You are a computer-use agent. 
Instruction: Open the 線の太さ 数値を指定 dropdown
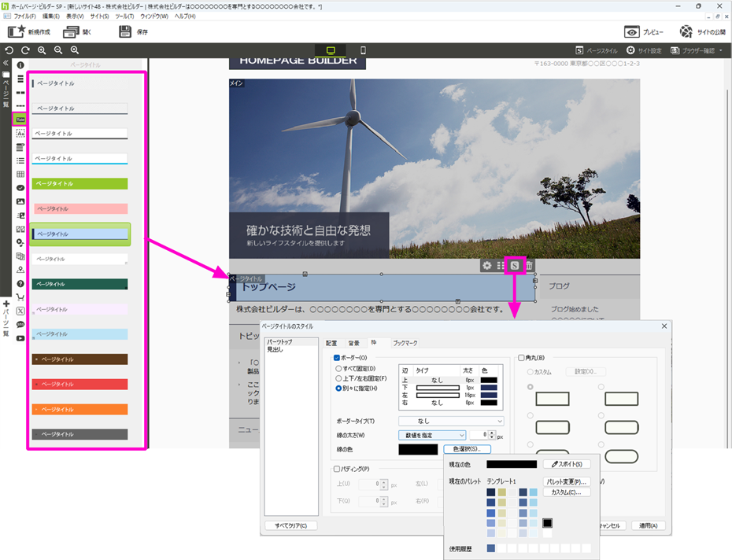(432, 436)
